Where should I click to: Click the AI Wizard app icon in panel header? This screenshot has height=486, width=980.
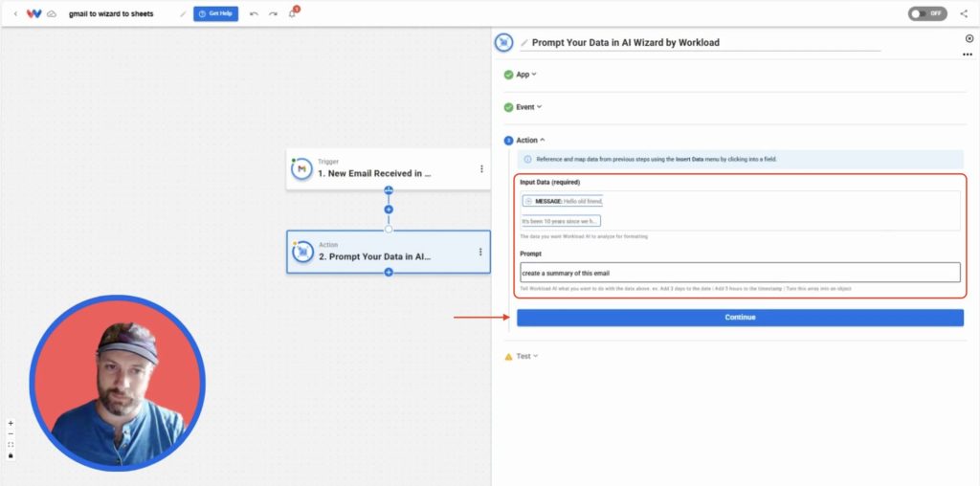click(503, 42)
